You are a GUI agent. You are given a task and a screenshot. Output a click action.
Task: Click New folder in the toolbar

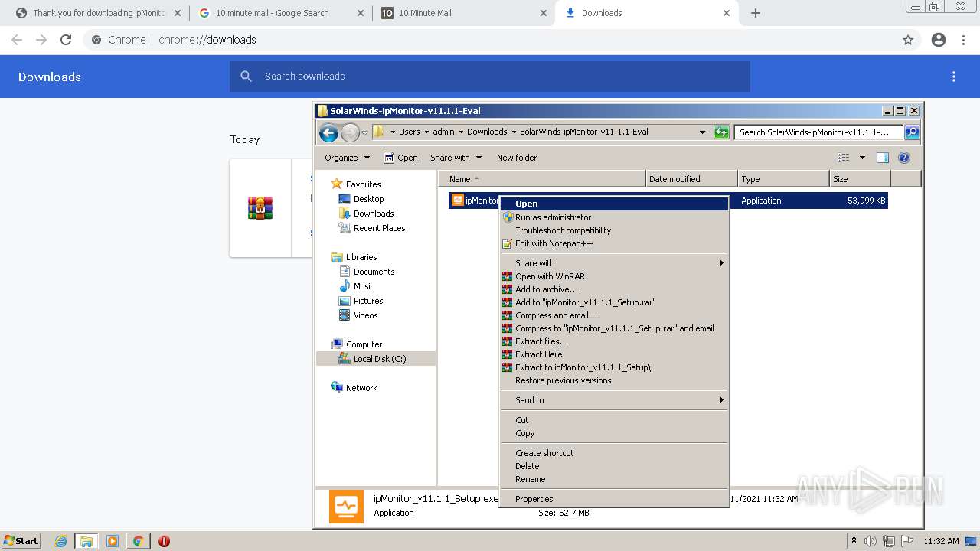(x=517, y=158)
